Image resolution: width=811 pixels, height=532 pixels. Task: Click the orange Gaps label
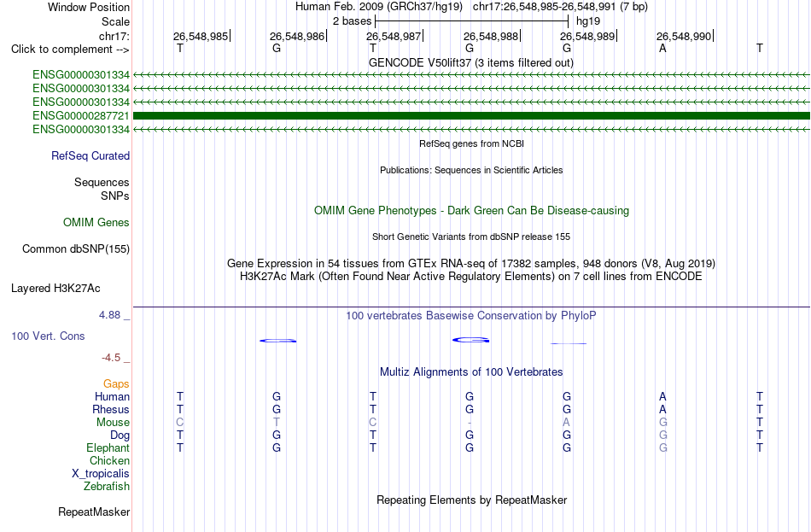click(116, 383)
